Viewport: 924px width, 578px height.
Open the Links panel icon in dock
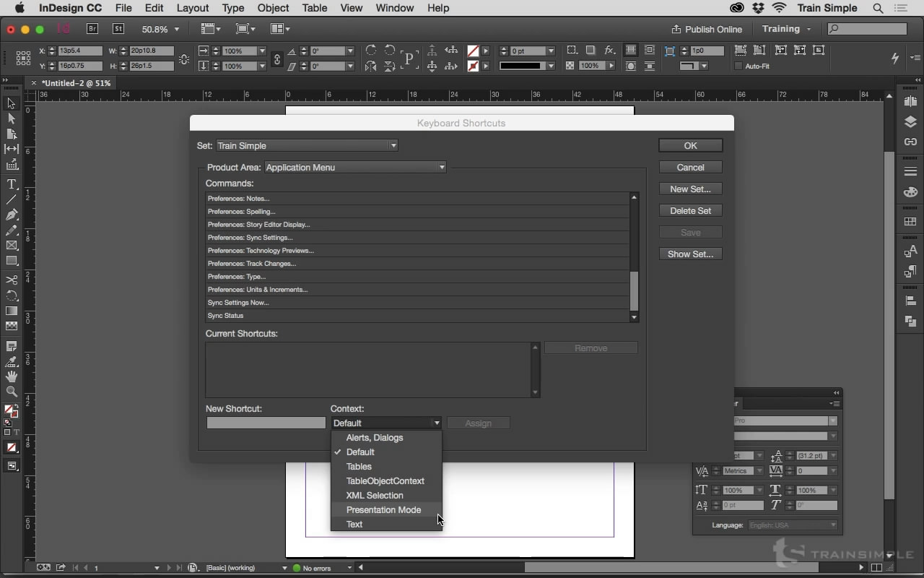click(x=910, y=142)
